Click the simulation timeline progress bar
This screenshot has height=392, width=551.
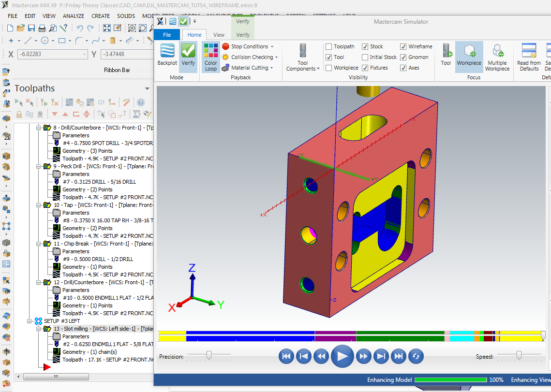pyautogui.click(x=351, y=336)
